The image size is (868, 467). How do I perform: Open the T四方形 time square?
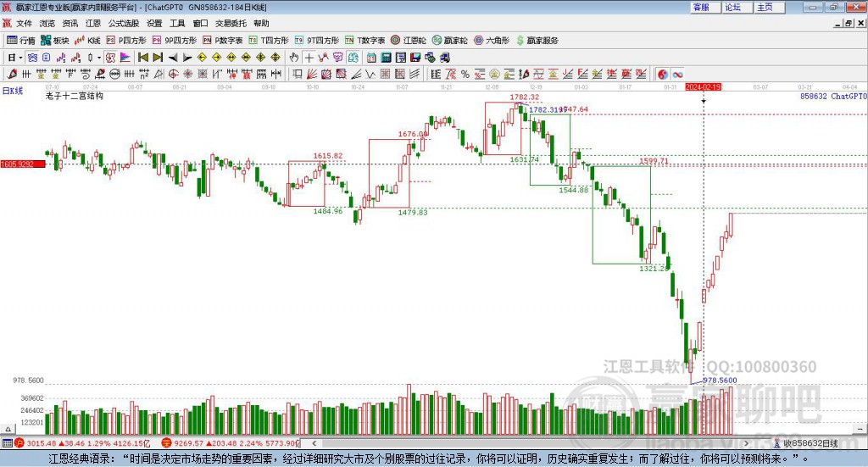pyautogui.click(x=269, y=41)
